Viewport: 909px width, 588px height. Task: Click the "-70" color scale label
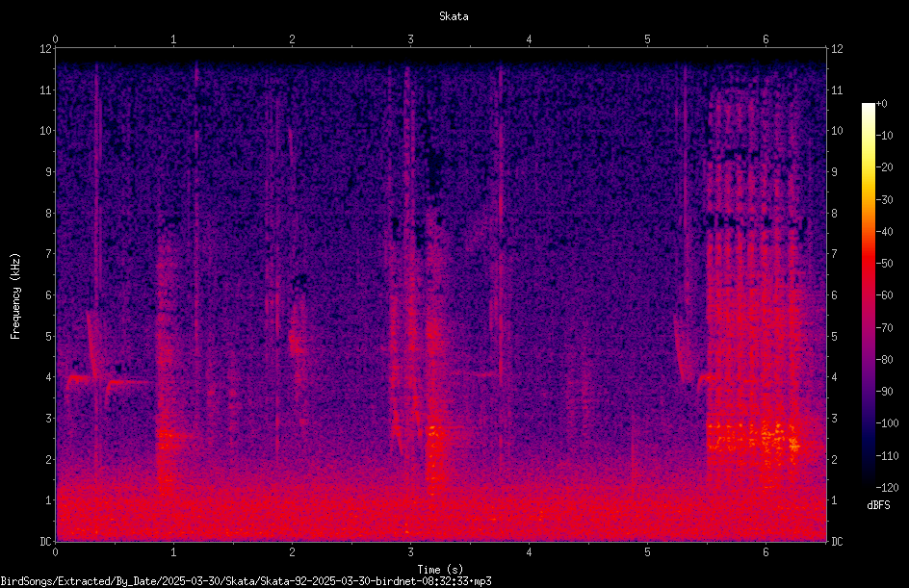884,328
